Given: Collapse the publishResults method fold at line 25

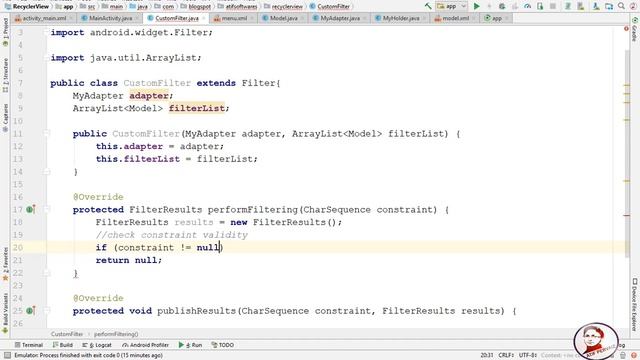Looking at the screenshot, I should click(x=47, y=311).
